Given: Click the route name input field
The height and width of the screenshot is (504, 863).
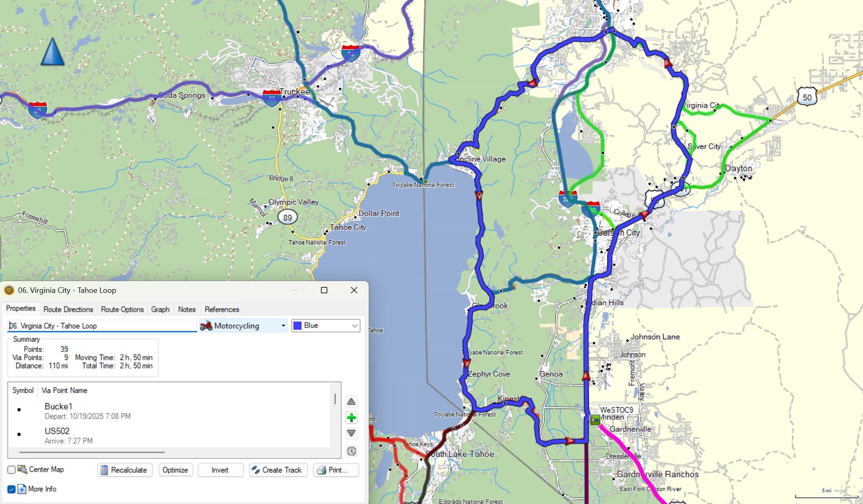Looking at the screenshot, I should point(102,326).
